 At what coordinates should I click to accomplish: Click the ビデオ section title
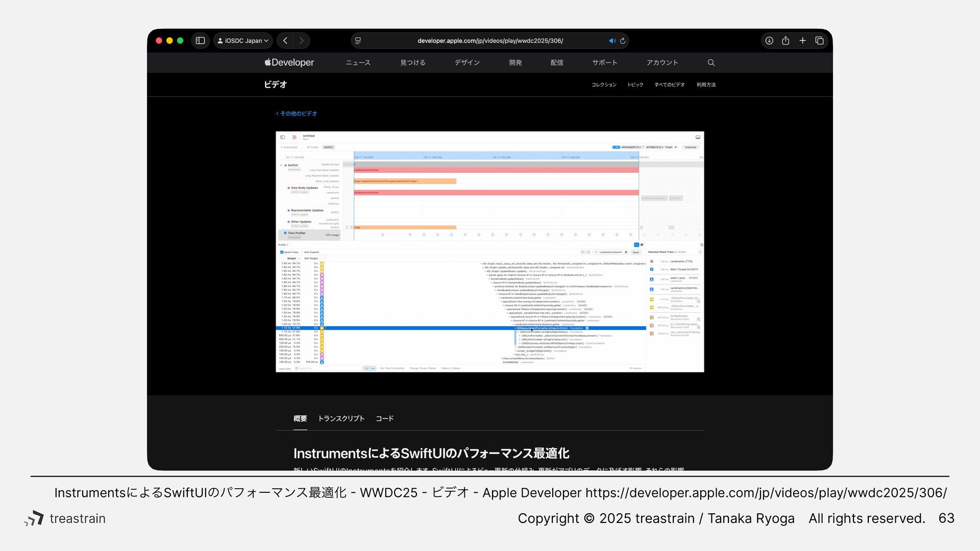(275, 85)
